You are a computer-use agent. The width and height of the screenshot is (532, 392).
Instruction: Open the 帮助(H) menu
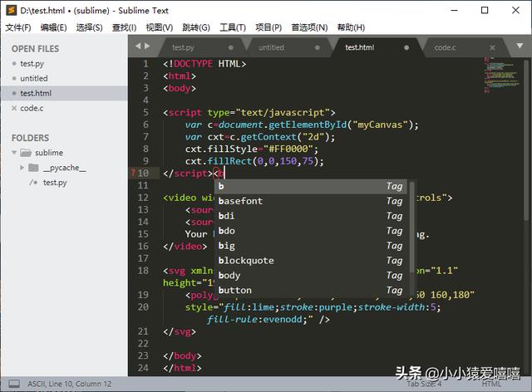(x=351, y=27)
